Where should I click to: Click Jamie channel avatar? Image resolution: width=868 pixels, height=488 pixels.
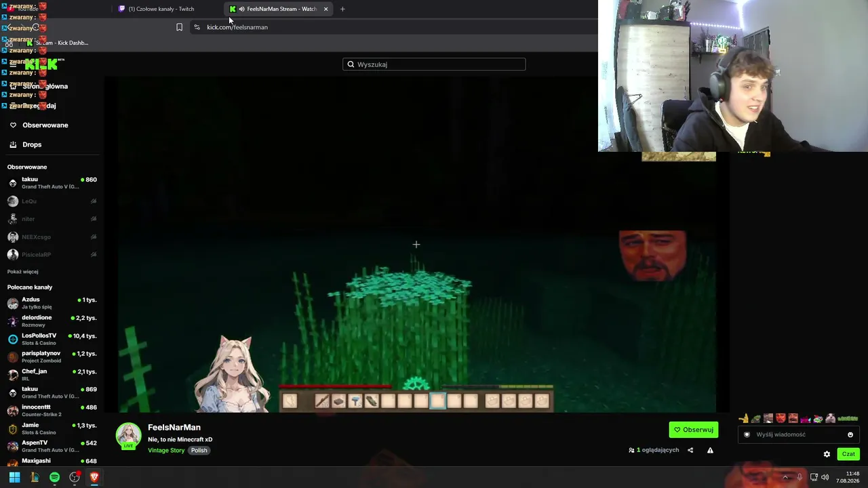pyautogui.click(x=13, y=428)
